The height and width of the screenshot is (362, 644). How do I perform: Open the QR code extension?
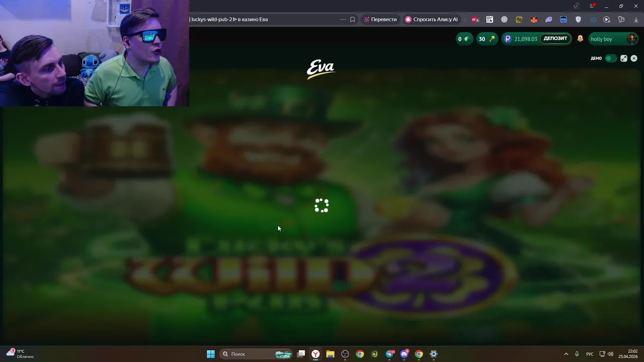tap(490, 19)
